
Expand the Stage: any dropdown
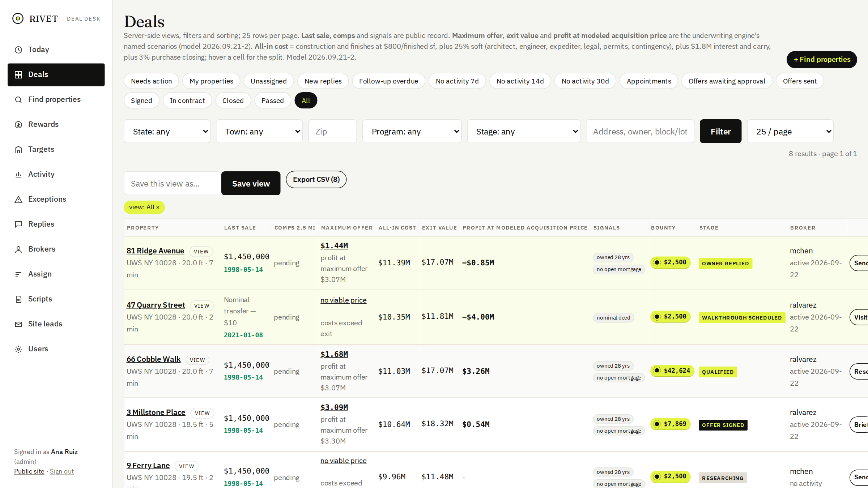[x=524, y=131]
